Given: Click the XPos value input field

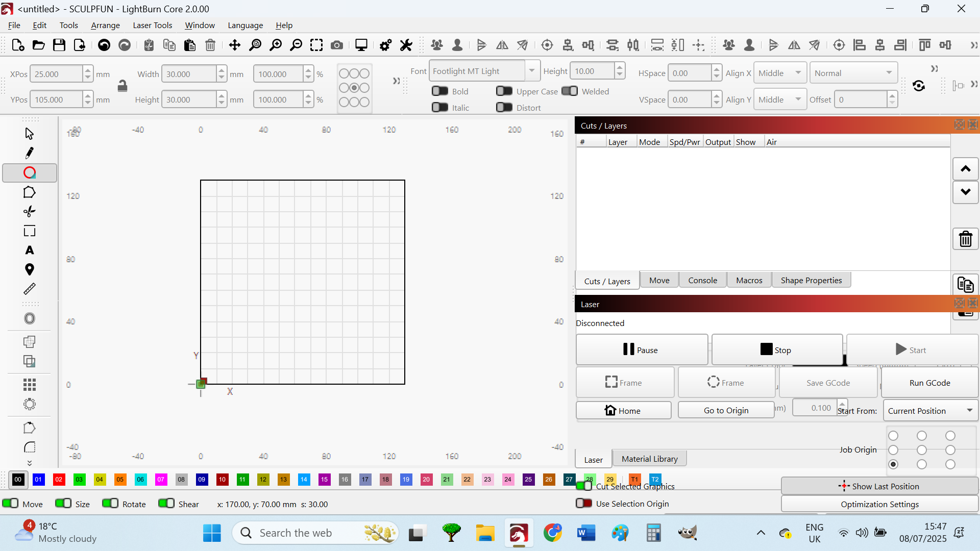Looking at the screenshot, I should [56, 74].
